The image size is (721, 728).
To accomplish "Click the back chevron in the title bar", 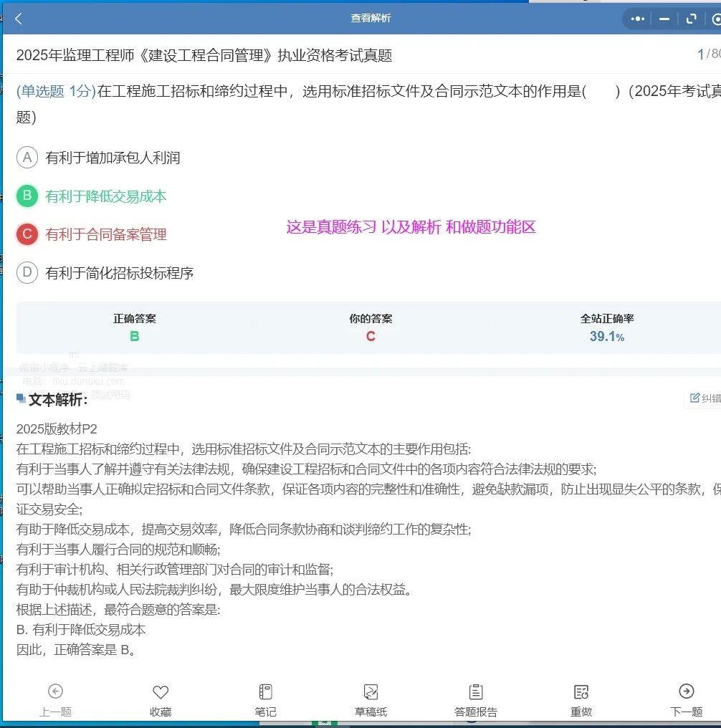I will coord(17,18).
